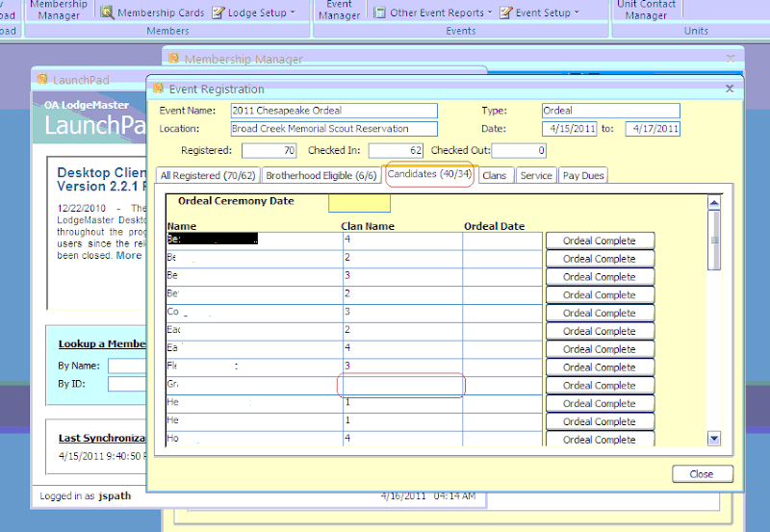
Task: Click Ordeal Complete for first row clan 4
Action: click(600, 241)
